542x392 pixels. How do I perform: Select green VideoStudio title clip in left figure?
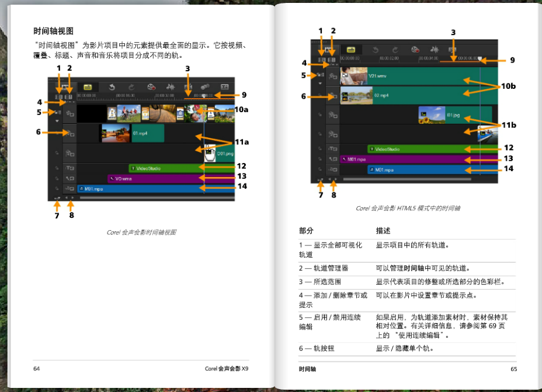(x=182, y=168)
